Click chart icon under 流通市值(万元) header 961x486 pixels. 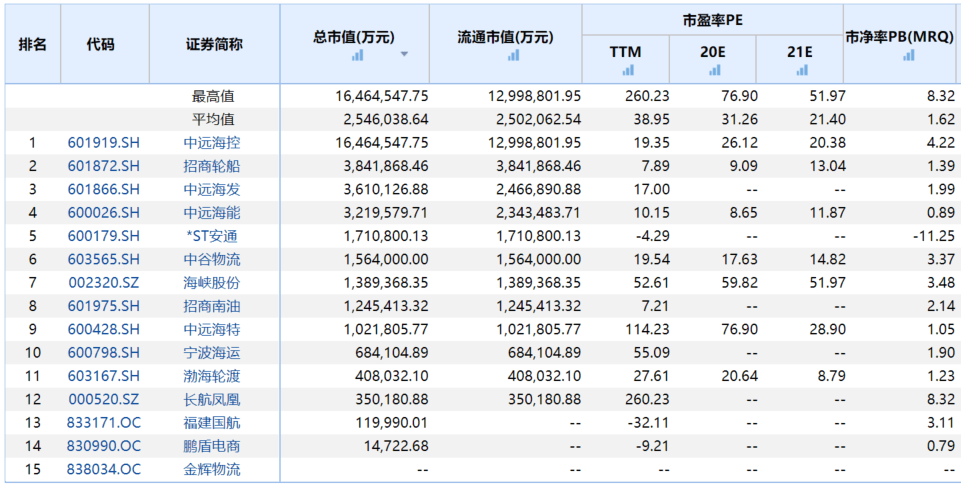pyautogui.click(x=513, y=55)
